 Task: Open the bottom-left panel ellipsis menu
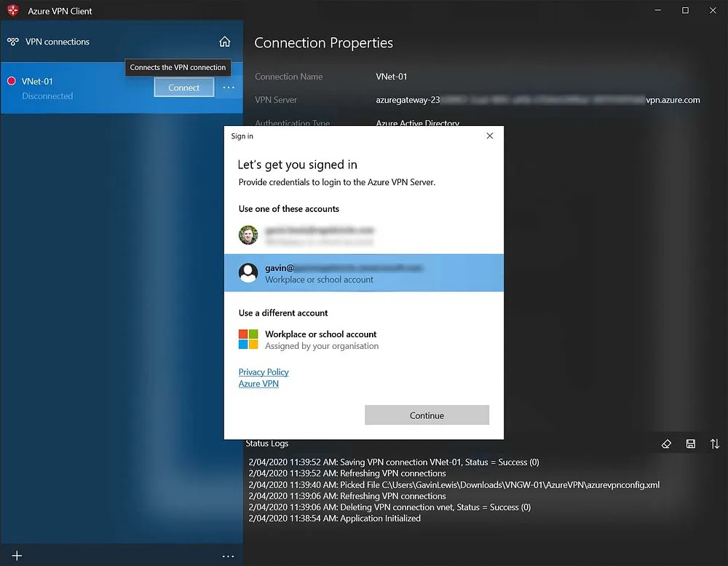click(x=228, y=557)
